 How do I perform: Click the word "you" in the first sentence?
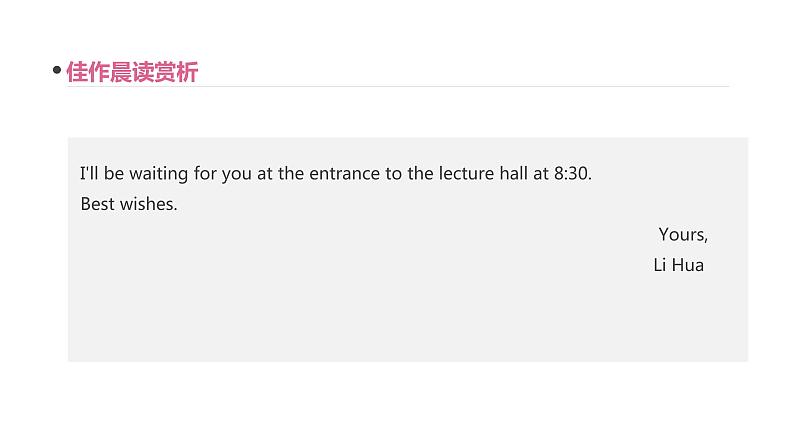236,175
